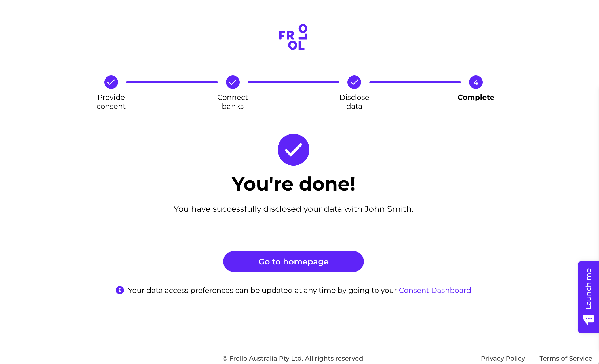Image resolution: width=599 pixels, height=364 pixels.
Task: Click the Connect banks step label
Action: point(233,102)
